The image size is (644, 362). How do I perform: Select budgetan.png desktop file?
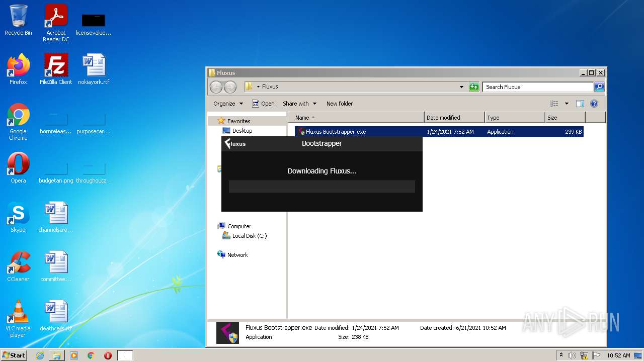(56, 172)
